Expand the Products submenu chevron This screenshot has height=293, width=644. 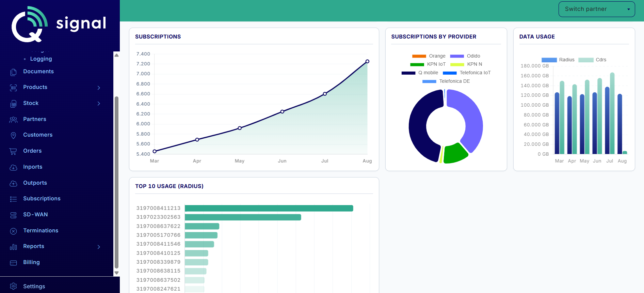point(99,88)
